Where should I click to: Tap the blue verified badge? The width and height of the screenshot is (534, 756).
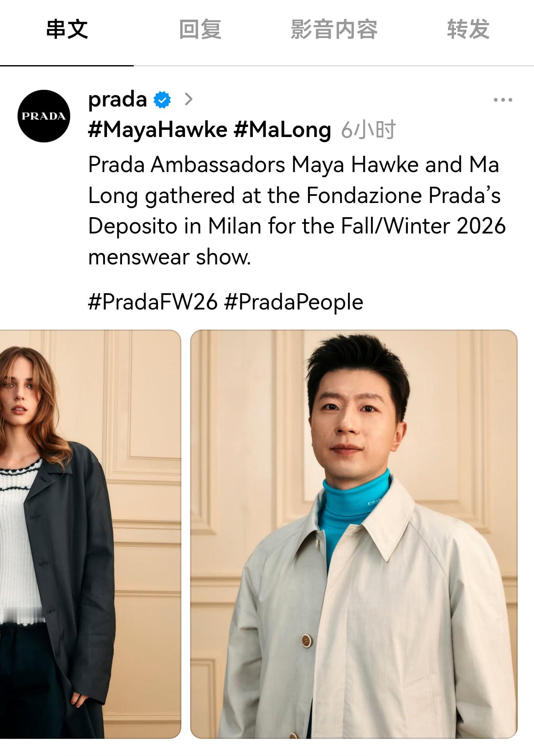coord(162,100)
